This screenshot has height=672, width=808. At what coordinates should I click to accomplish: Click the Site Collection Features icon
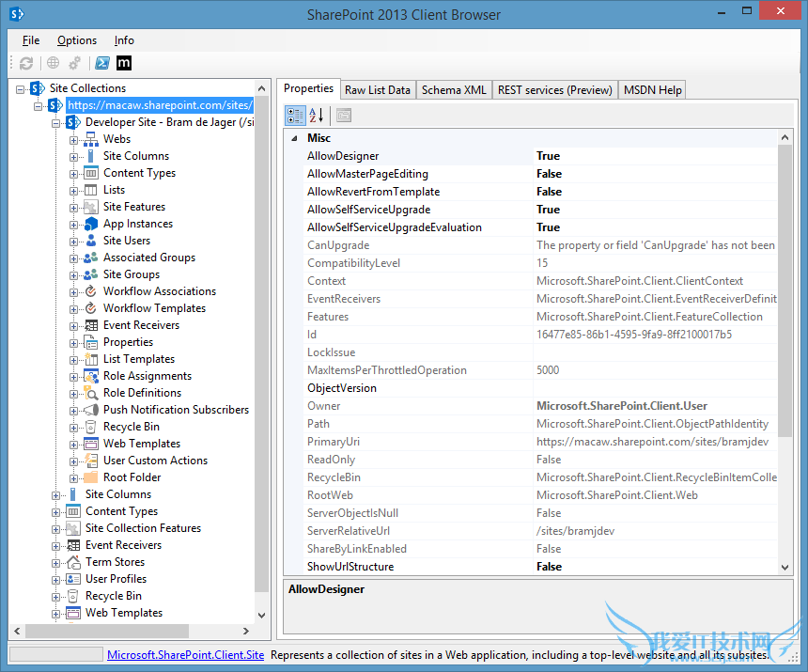(73, 528)
